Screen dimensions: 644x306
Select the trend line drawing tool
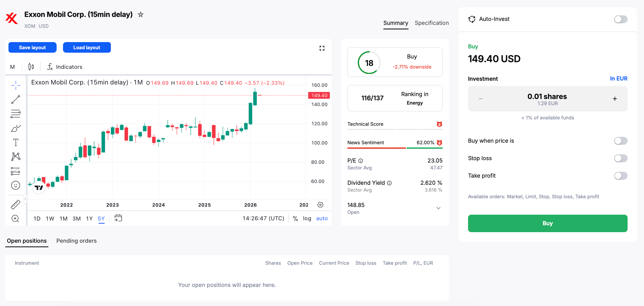tap(16, 100)
